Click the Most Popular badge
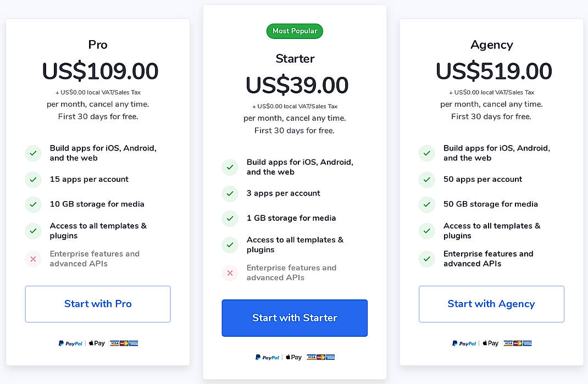This screenshot has height=384, width=588. click(295, 31)
